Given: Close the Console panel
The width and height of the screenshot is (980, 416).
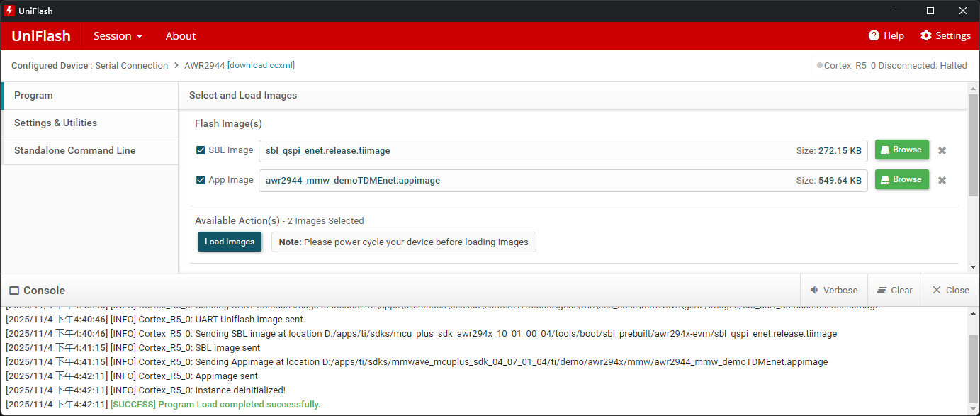Looking at the screenshot, I should [950, 291].
